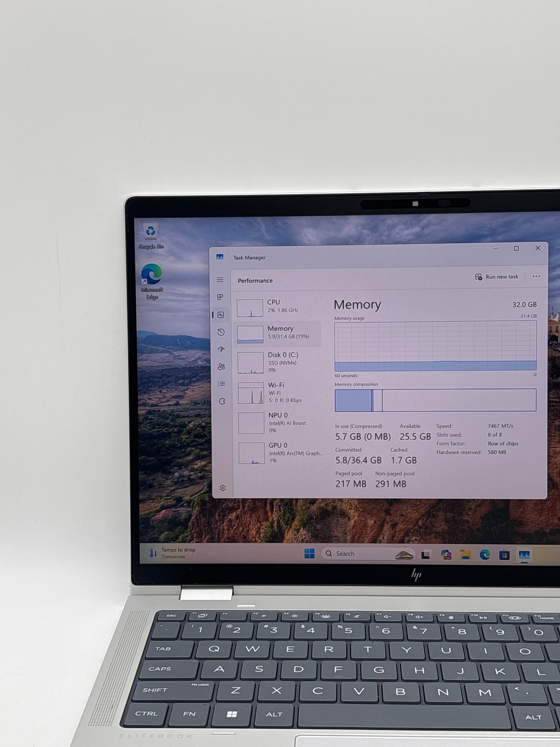Close the Task Manager window

(538, 248)
